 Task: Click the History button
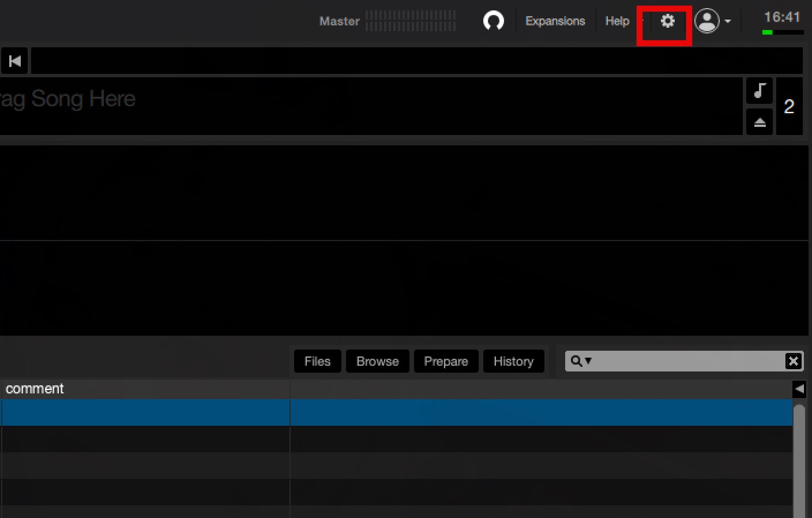click(513, 361)
